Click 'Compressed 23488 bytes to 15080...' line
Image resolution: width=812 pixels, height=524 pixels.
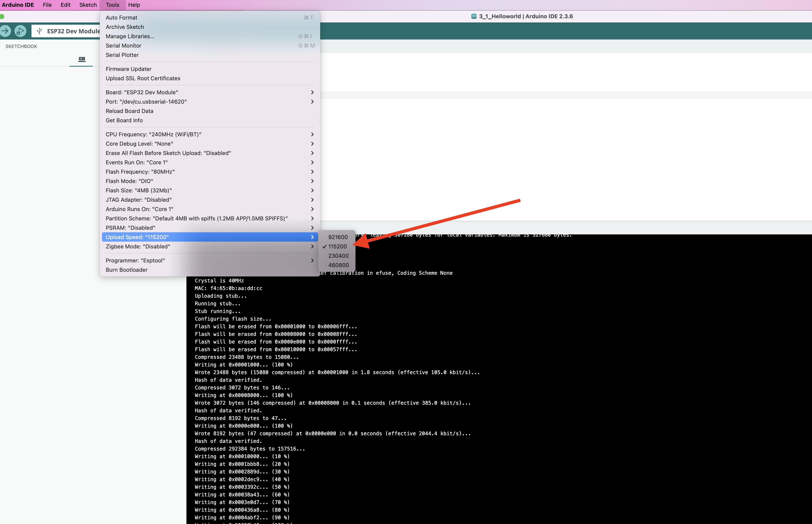[x=247, y=357]
